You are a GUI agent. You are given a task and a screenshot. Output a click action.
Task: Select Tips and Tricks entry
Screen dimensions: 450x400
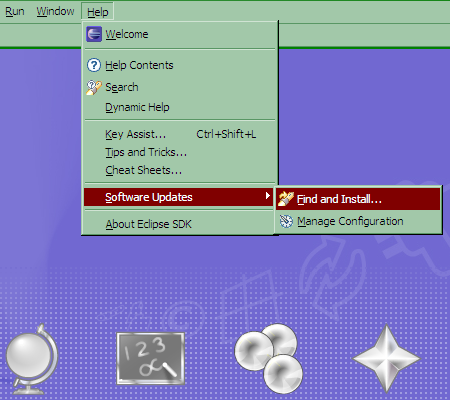(x=180, y=152)
